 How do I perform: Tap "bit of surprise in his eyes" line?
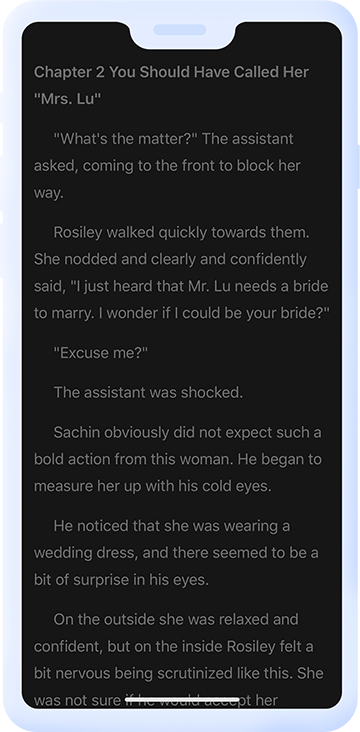pos(121,580)
